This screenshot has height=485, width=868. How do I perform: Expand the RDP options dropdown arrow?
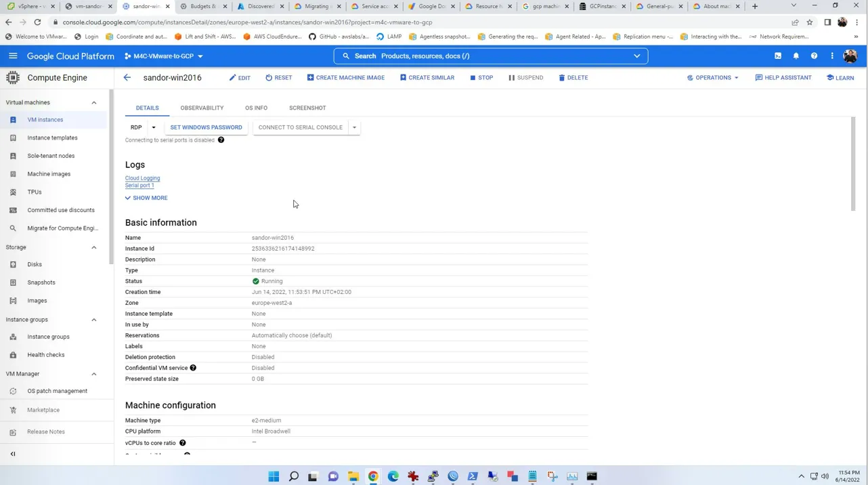tap(154, 127)
